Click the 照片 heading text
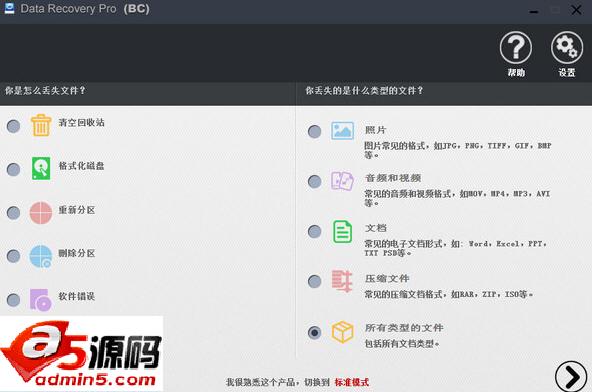Screen dimensions: 592x392 (375, 130)
